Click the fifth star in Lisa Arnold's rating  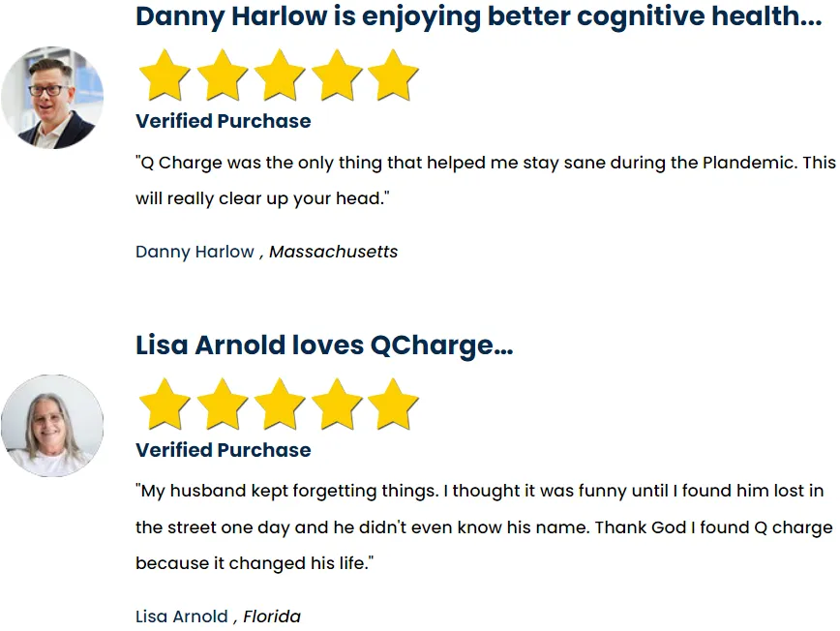(393, 405)
